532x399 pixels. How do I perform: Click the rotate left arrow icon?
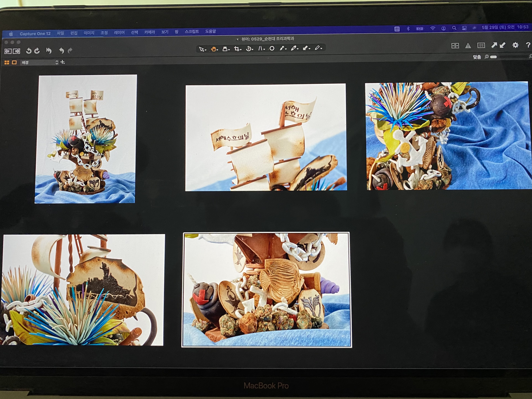[29, 51]
